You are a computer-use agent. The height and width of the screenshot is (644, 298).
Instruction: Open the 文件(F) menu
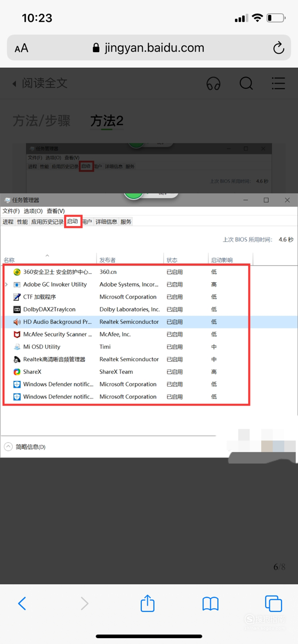click(11, 211)
